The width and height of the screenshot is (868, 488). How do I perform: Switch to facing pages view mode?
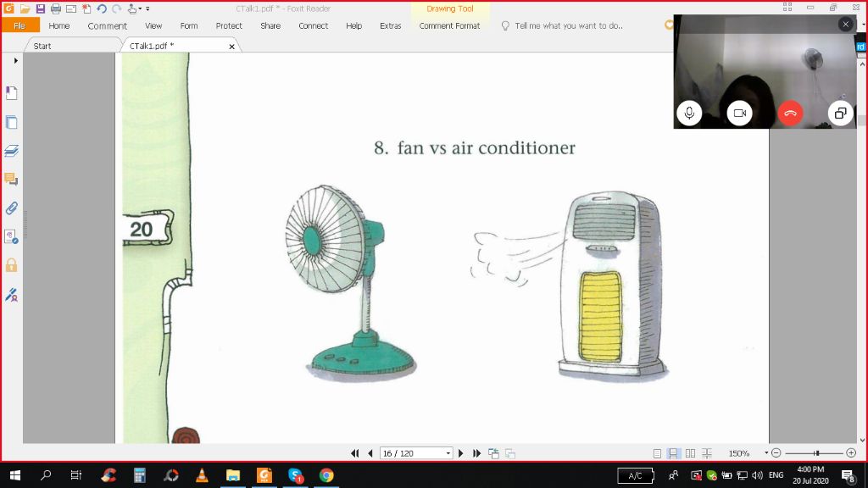point(690,453)
